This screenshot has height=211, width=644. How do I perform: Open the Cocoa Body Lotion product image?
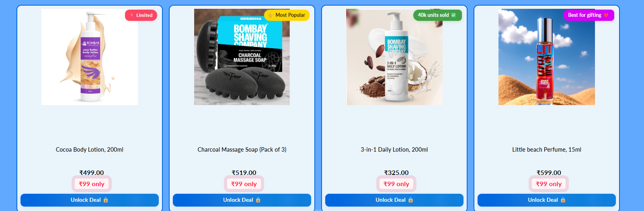90,57
